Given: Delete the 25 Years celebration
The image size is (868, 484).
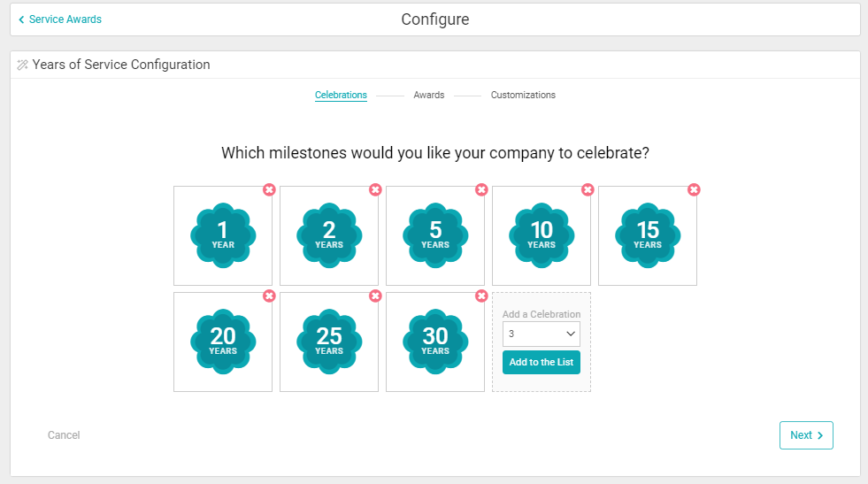Looking at the screenshot, I should pyautogui.click(x=375, y=296).
